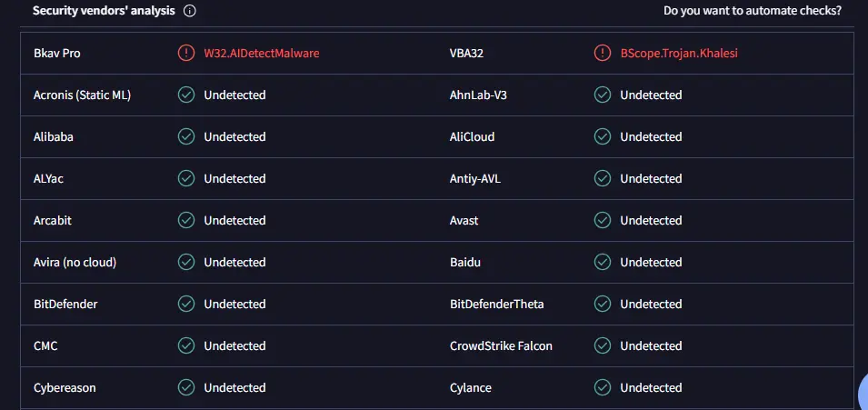Click the red alert icon for Bkav Pro
The image size is (868, 410).
click(x=186, y=54)
